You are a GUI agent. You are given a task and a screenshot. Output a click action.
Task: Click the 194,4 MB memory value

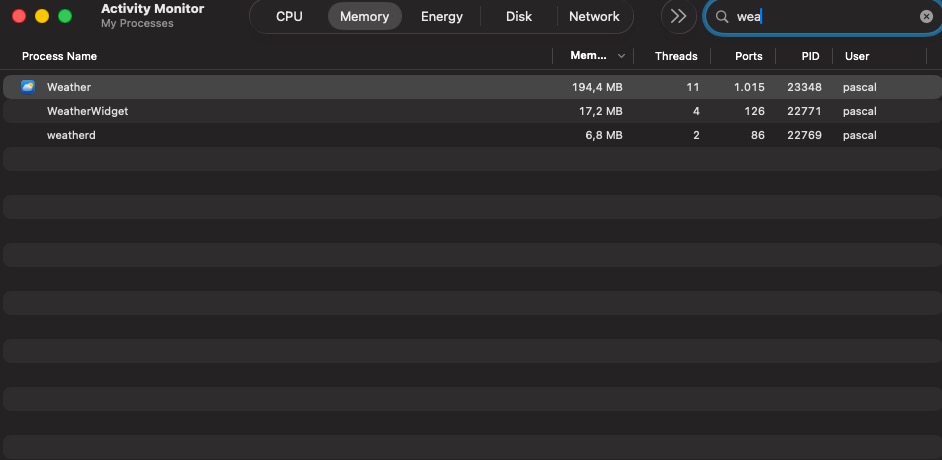coord(597,87)
